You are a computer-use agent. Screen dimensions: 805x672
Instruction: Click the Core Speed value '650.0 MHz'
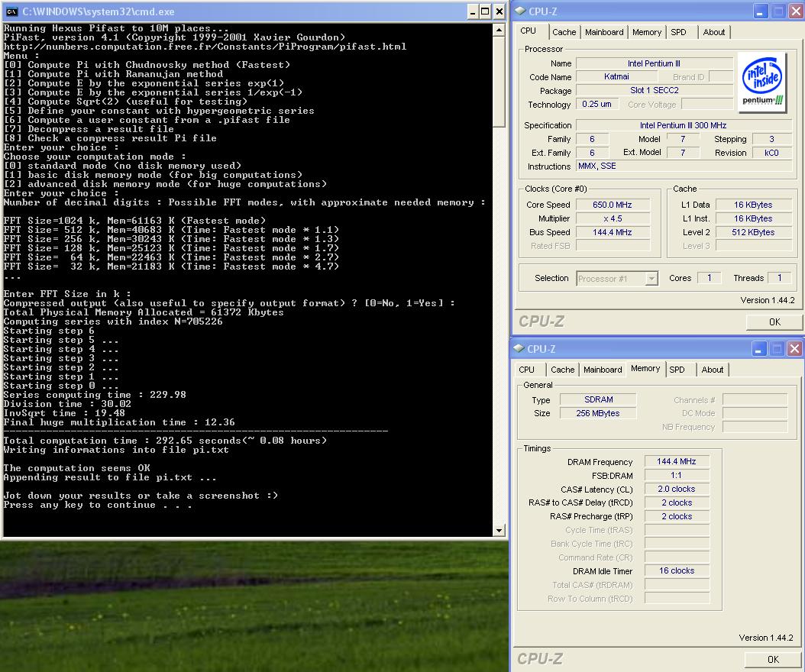click(x=613, y=205)
